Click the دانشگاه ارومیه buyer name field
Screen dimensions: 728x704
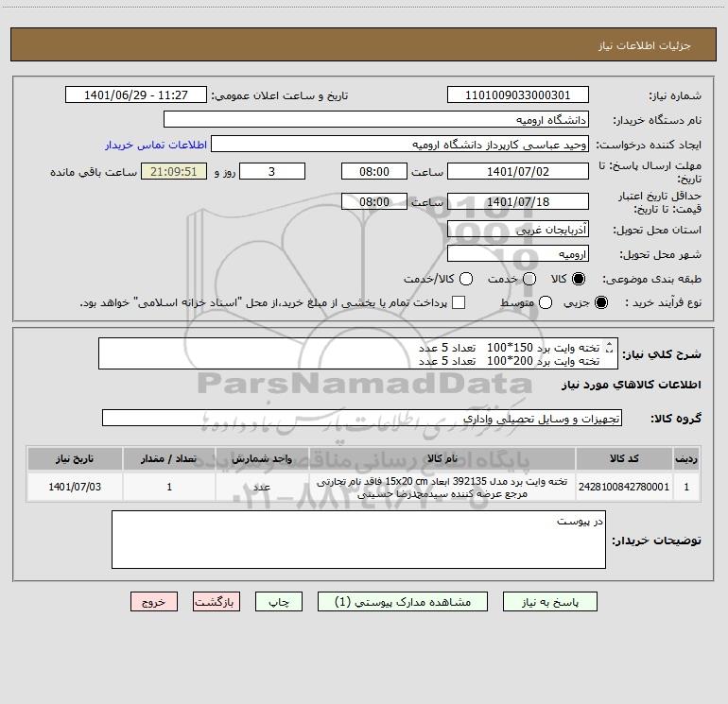376,120
